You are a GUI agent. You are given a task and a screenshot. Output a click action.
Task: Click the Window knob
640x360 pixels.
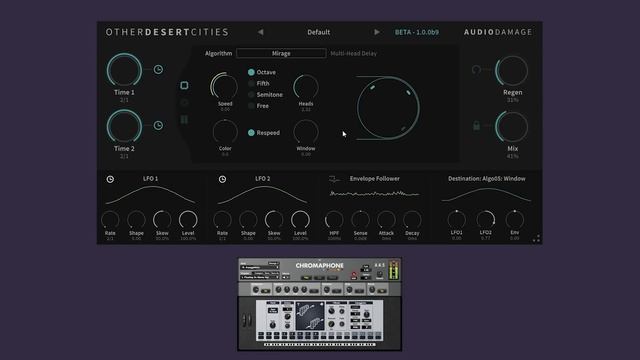pyautogui.click(x=306, y=132)
